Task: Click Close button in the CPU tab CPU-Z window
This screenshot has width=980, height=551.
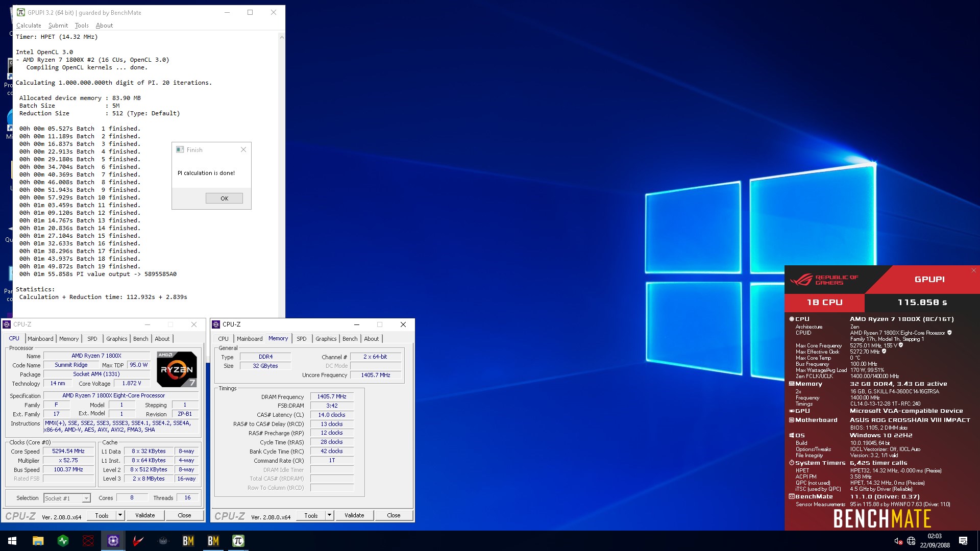Action: (x=184, y=515)
